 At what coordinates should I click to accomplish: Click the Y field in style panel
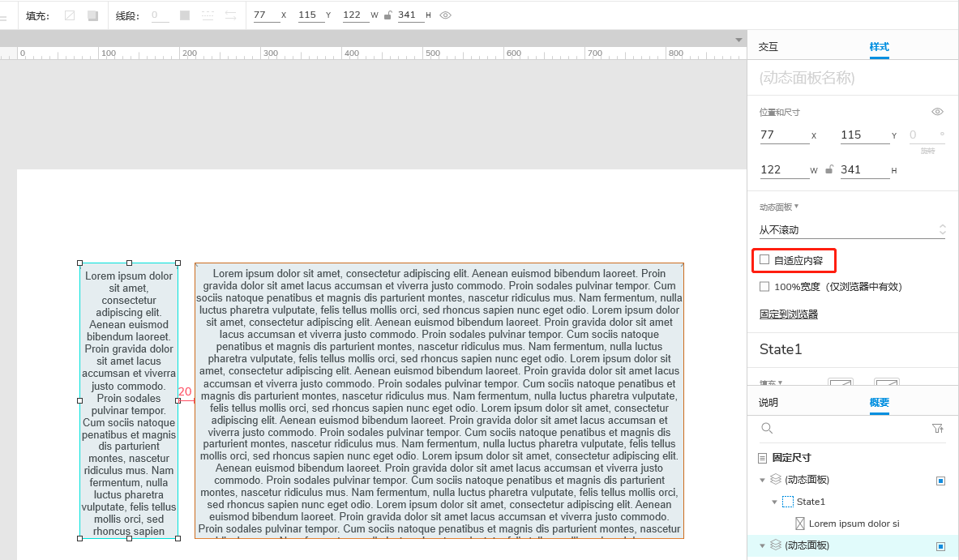[865, 135]
